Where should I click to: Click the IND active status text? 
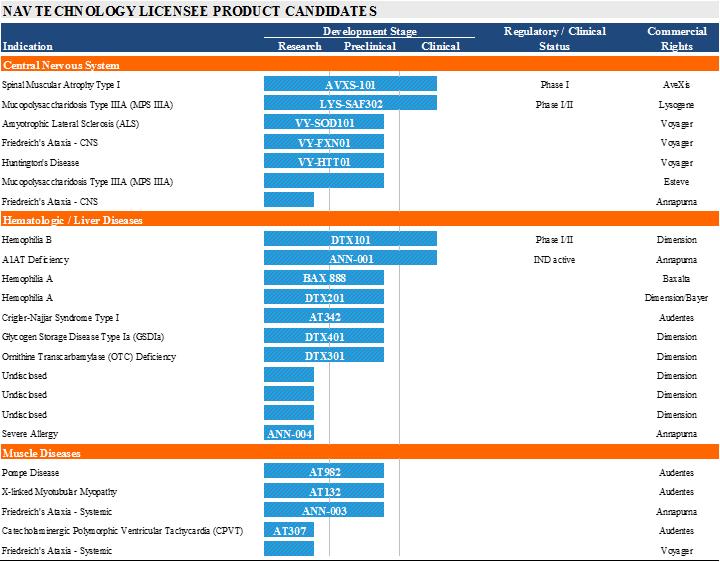(x=553, y=259)
